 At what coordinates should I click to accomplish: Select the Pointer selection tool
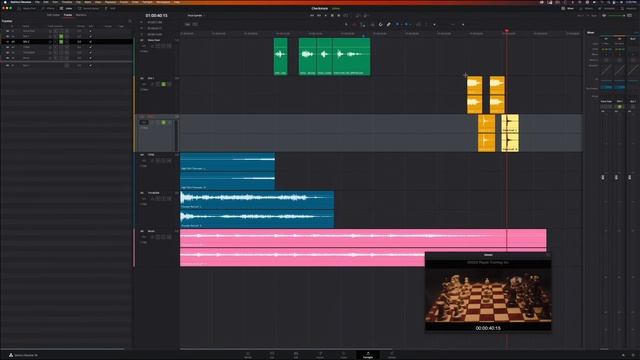click(346, 24)
